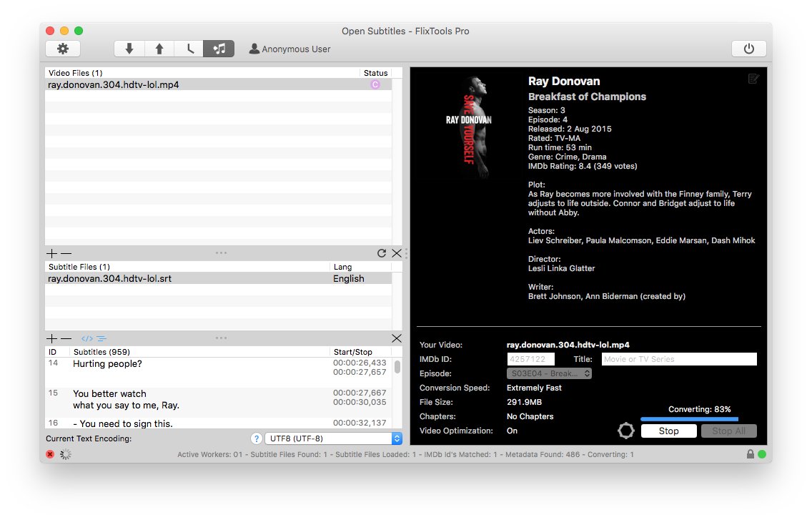The image size is (812, 520).
Task: Click the English language cell
Action: (349, 278)
